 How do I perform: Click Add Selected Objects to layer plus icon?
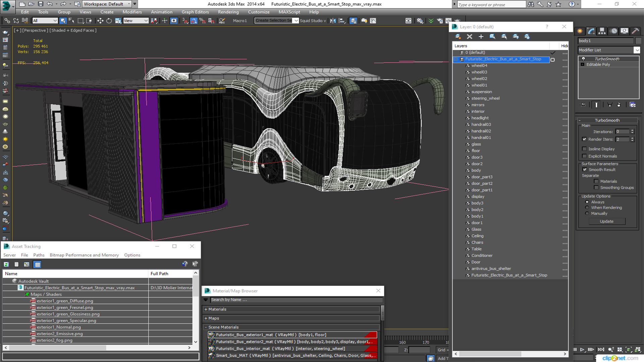481,37
